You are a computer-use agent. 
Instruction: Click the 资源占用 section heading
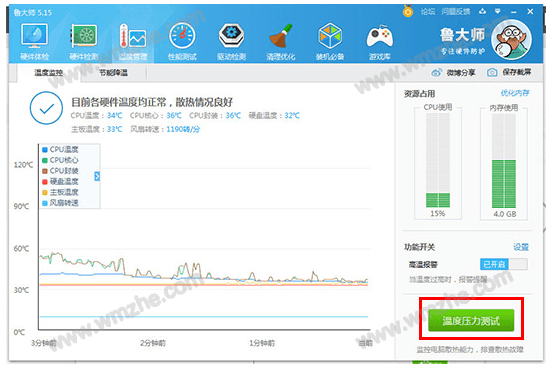pos(419,94)
